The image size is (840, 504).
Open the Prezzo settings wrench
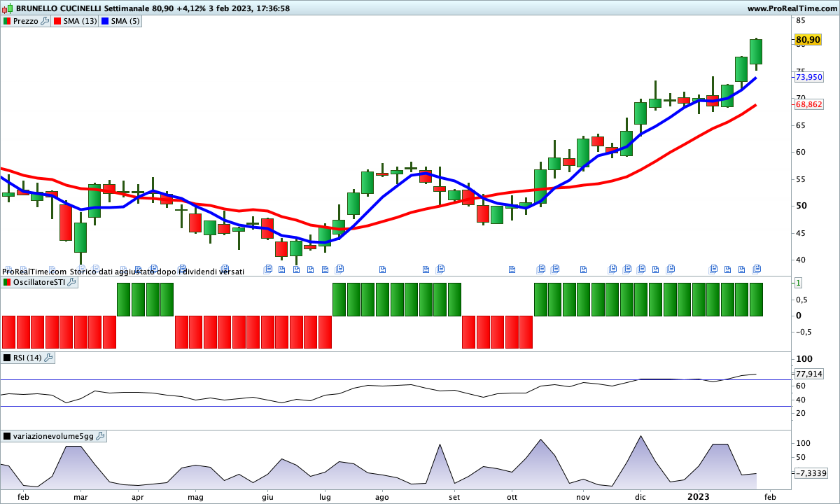coord(45,21)
